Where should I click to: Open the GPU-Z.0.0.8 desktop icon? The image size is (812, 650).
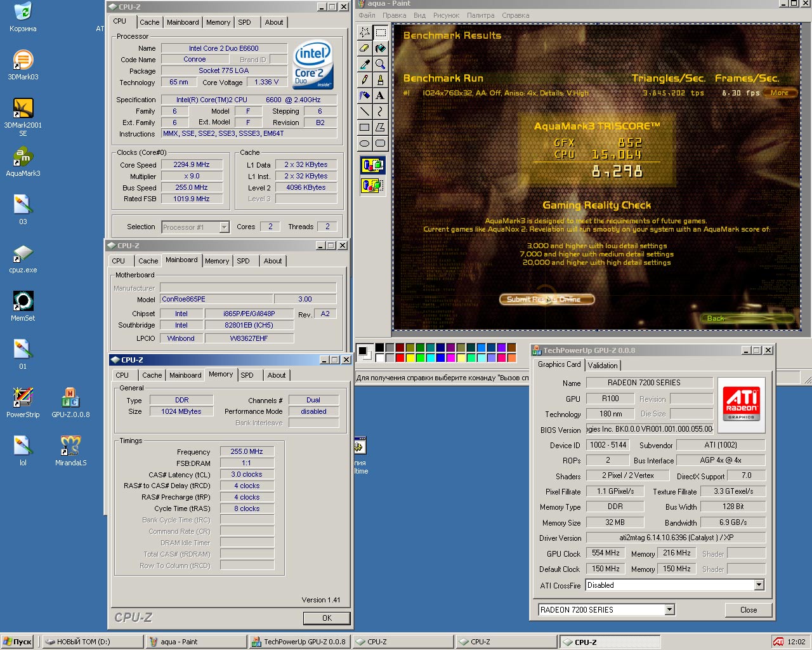pos(70,403)
